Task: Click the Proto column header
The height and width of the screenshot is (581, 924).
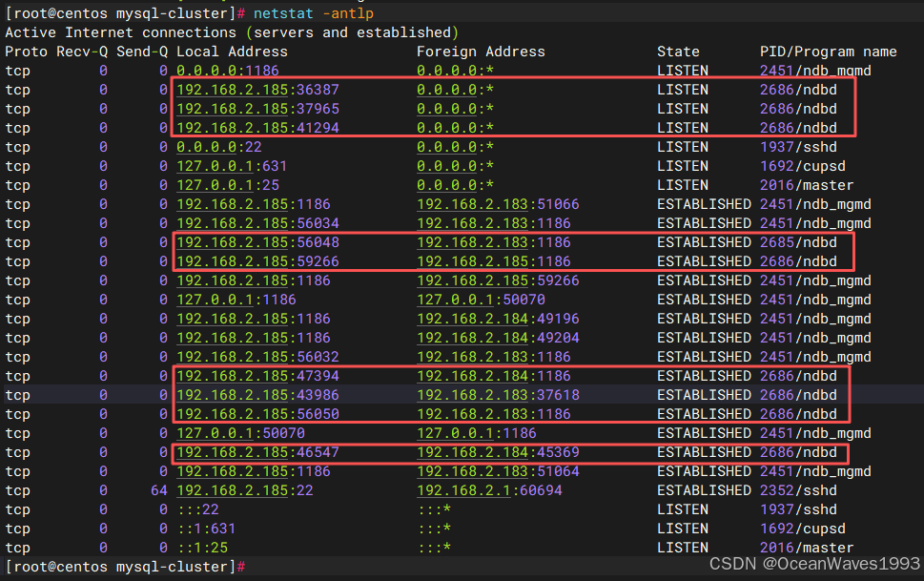Action: (x=26, y=52)
